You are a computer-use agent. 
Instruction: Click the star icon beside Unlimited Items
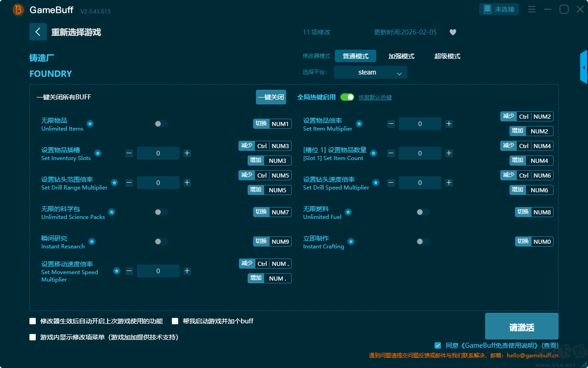tap(90, 124)
